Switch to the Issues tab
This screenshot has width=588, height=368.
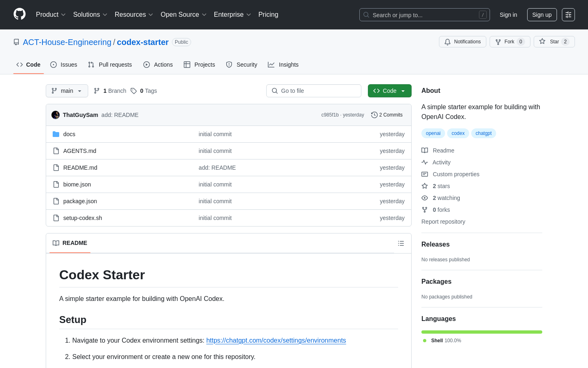(x=64, y=65)
